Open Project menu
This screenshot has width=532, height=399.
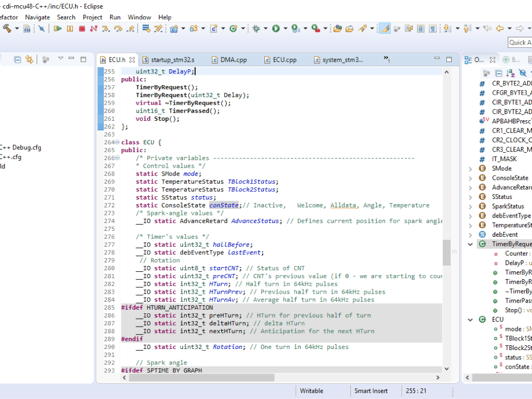92,18
